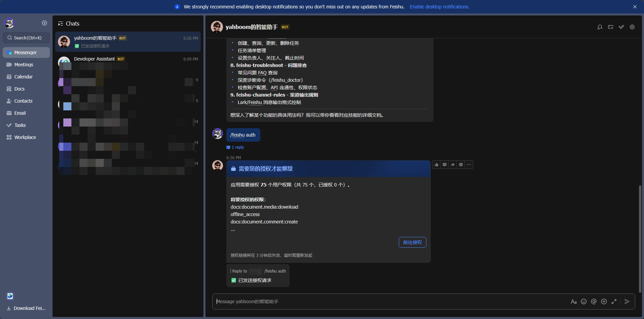The width and height of the screenshot is (644, 319).
Task: Open more options for the authorization message
Action: tap(469, 165)
